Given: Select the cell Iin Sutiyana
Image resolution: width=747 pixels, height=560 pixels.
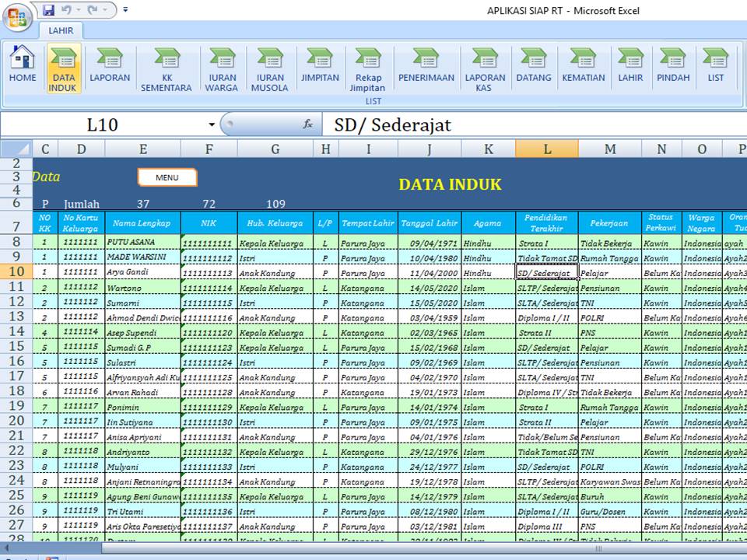Looking at the screenshot, I should tap(142, 422).
